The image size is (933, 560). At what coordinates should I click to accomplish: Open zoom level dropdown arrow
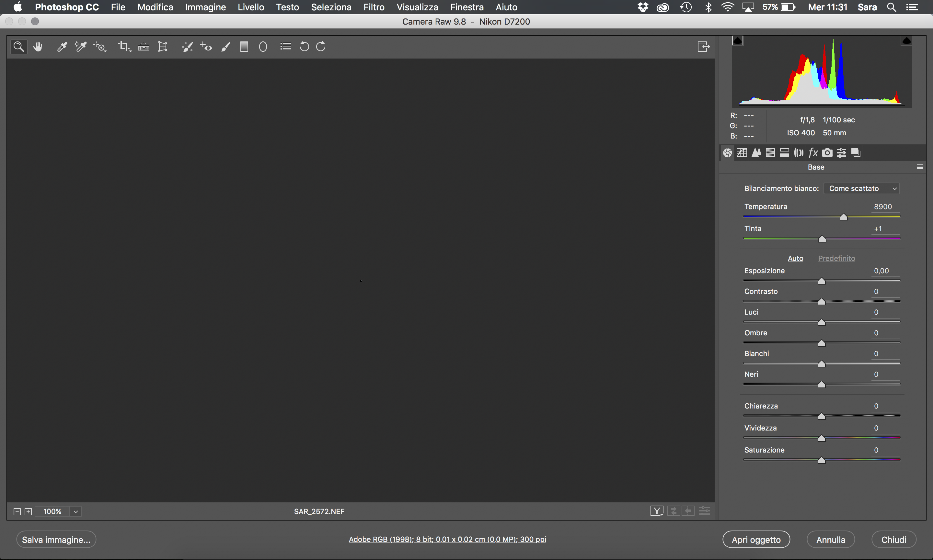75,512
